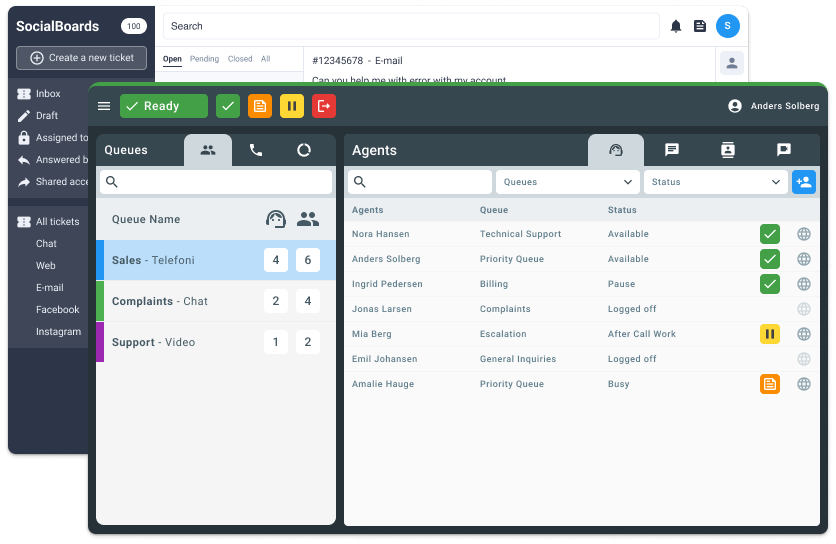The height and width of the screenshot is (544, 836).
Task: Open Anders Solberg user menu
Action: [773, 106]
